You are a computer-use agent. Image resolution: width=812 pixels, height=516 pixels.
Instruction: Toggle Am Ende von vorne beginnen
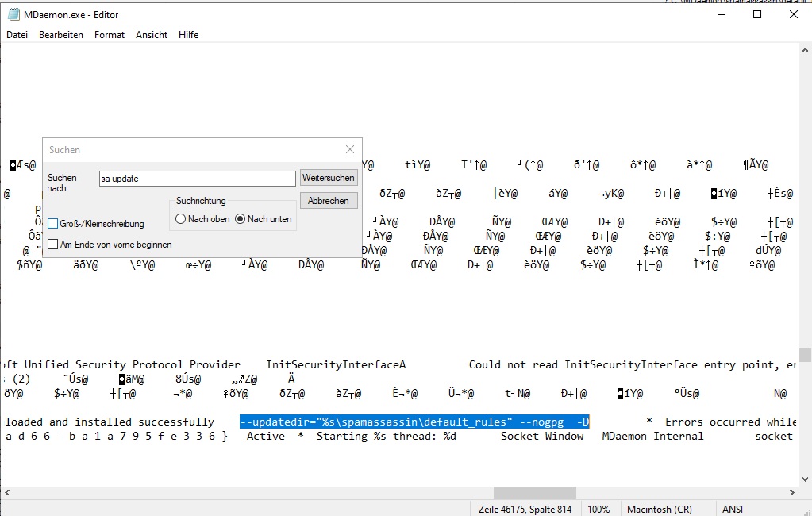[53, 245]
